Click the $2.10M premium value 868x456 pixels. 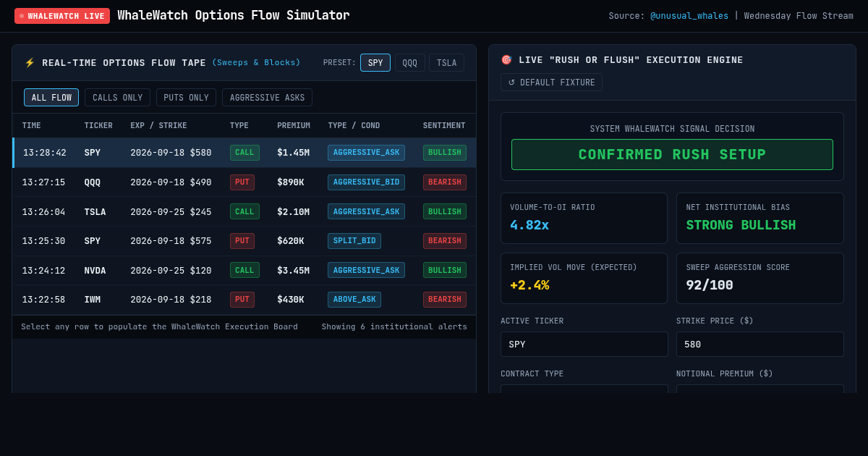pyautogui.click(x=293, y=212)
